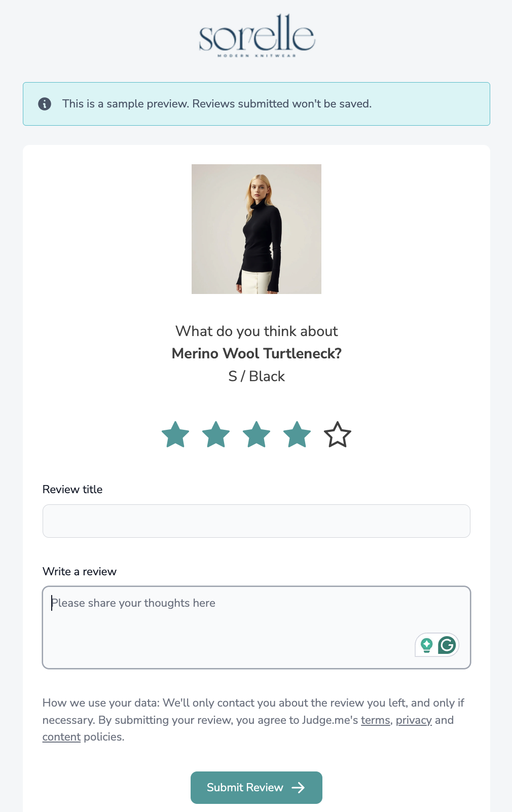Open the privacy policy link
The width and height of the screenshot is (512, 812).
(x=414, y=720)
